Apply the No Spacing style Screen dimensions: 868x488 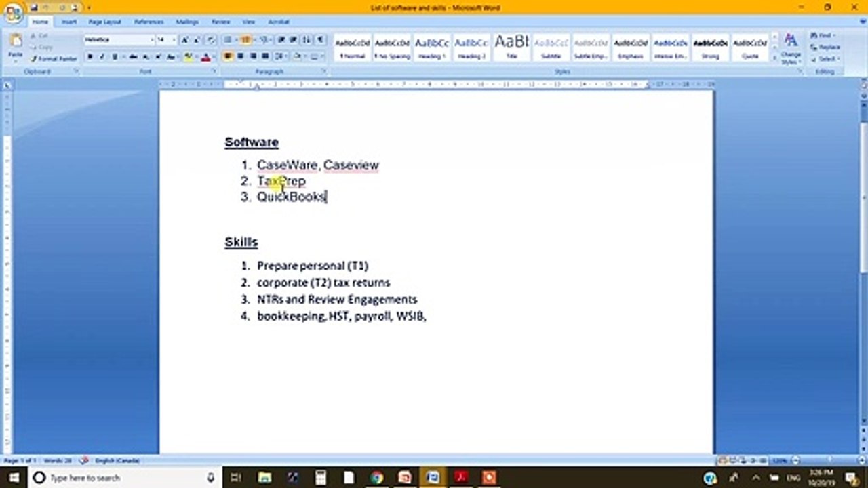tap(392, 47)
